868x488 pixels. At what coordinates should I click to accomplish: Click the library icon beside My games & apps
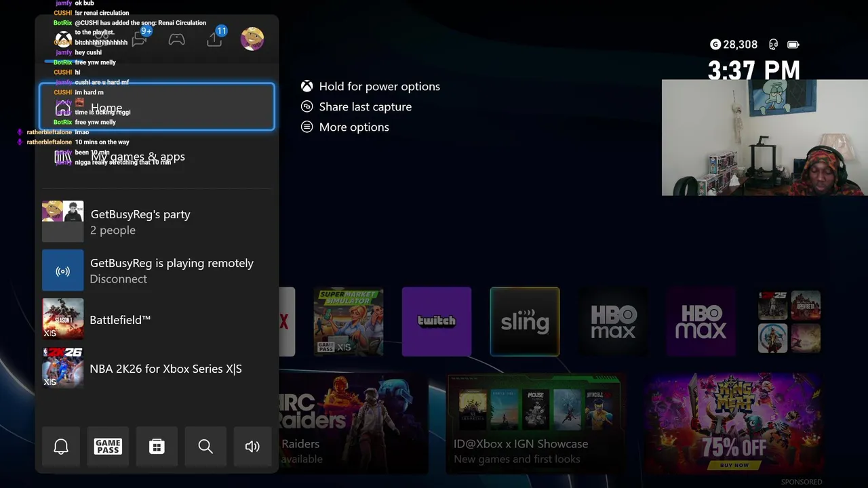[x=62, y=157]
